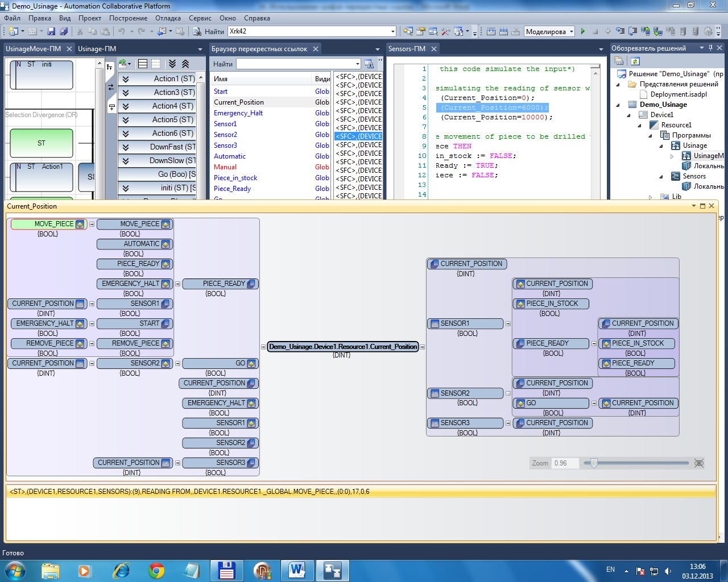The image size is (728, 582).
Task: Expand the Action4 (ST) row chevron
Action: (125, 106)
